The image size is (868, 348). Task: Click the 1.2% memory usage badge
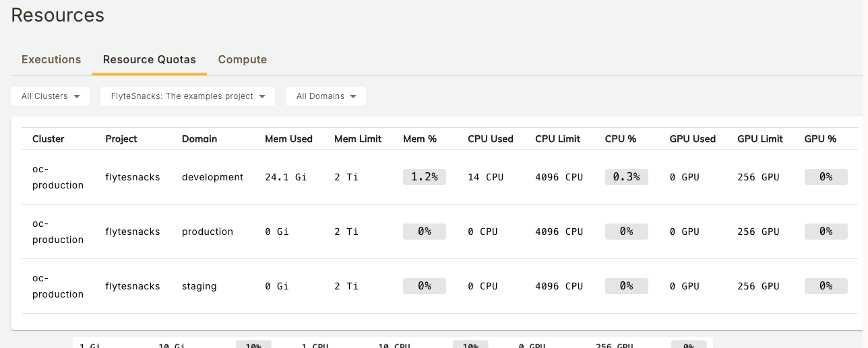(425, 177)
